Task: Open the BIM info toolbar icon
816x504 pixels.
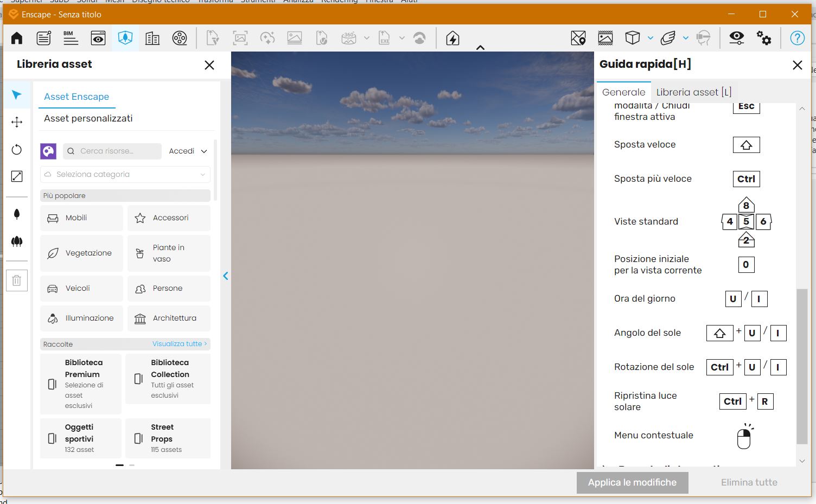Action: coord(71,38)
